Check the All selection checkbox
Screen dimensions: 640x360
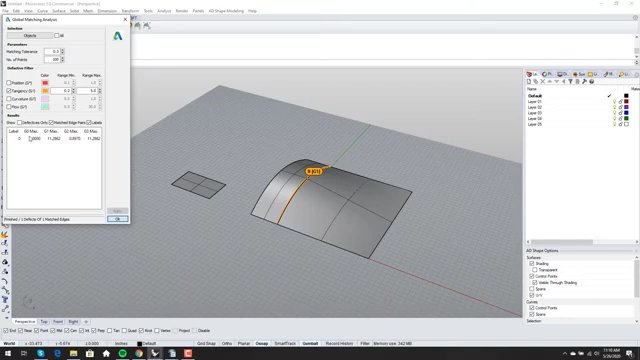click(57, 36)
